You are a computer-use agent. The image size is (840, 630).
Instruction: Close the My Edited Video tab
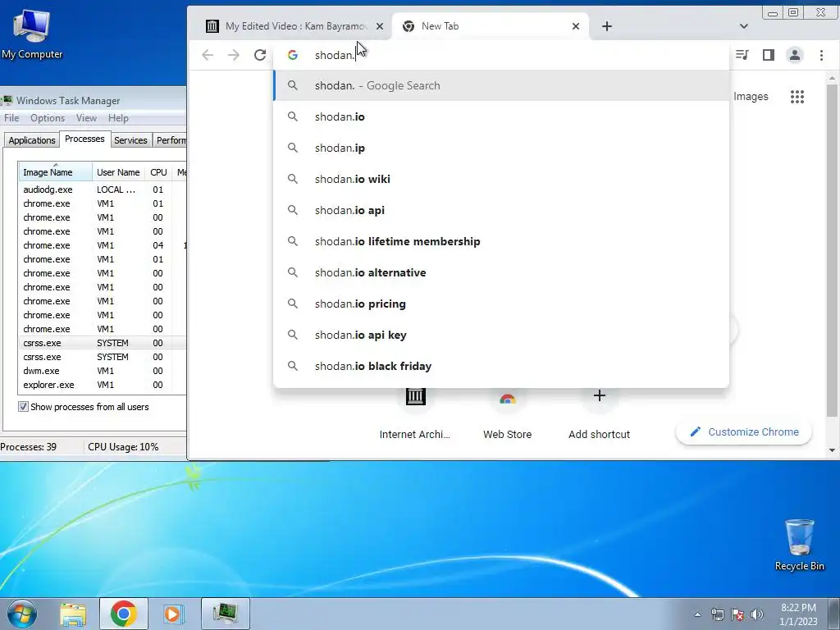pyautogui.click(x=379, y=26)
